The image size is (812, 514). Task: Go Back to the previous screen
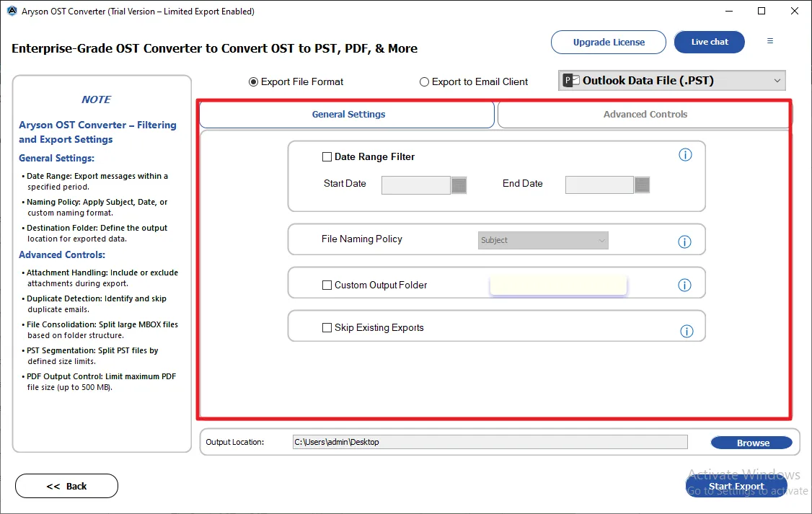pos(67,486)
